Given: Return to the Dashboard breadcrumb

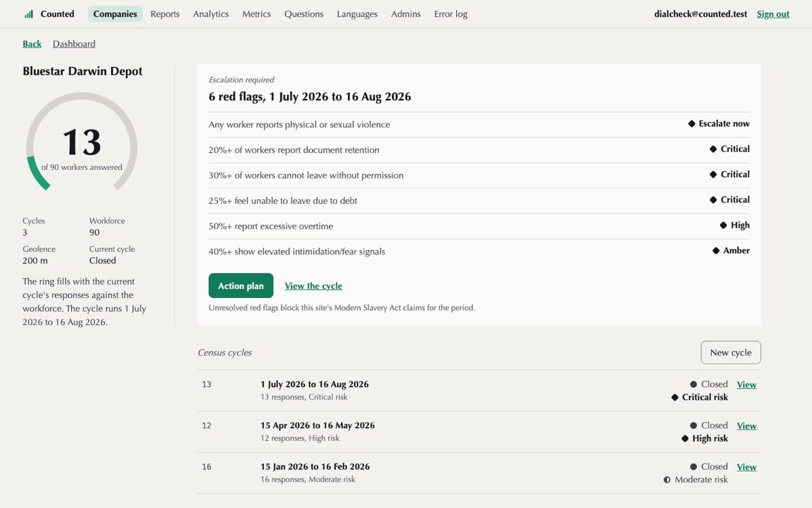Looking at the screenshot, I should (74, 44).
